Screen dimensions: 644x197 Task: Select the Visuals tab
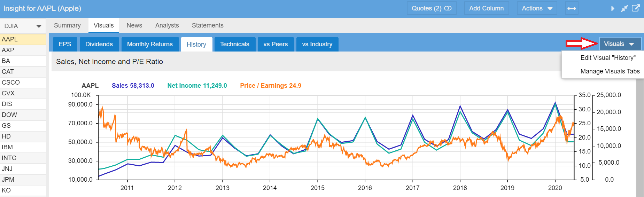(x=103, y=25)
